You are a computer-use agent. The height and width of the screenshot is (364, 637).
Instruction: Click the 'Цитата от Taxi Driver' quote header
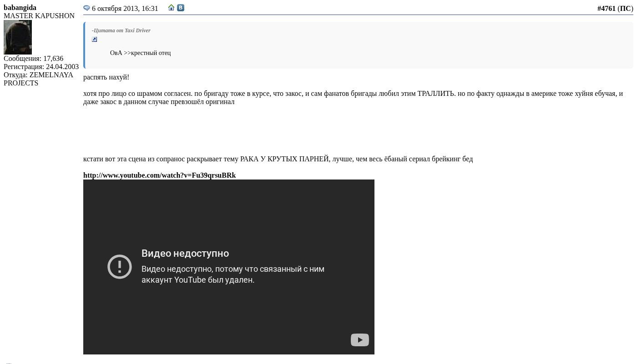[x=121, y=30]
